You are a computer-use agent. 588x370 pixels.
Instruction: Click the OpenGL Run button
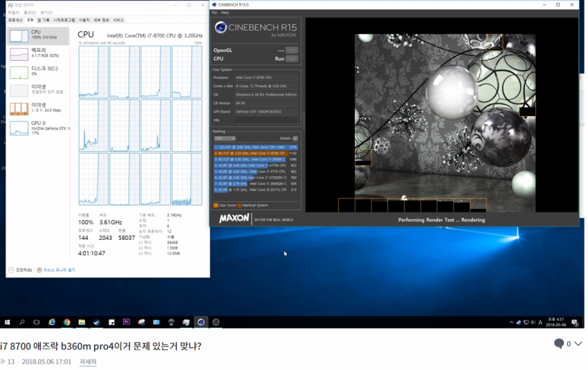[x=292, y=50]
